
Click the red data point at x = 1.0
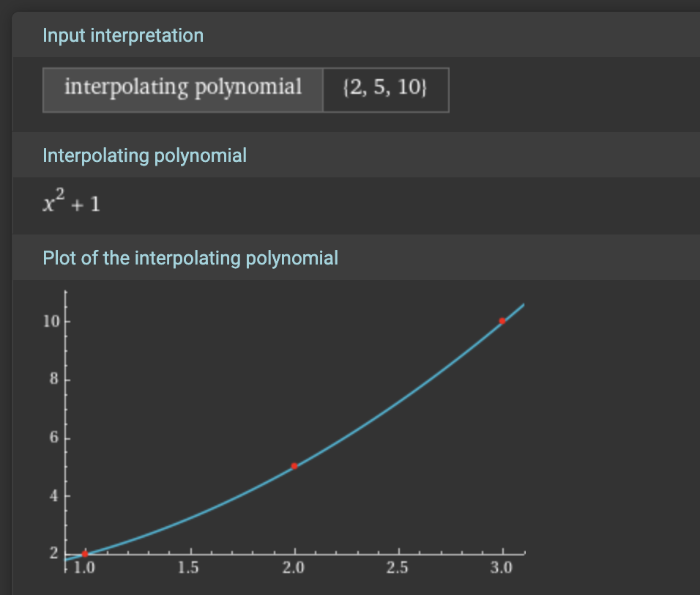pos(85,553)
